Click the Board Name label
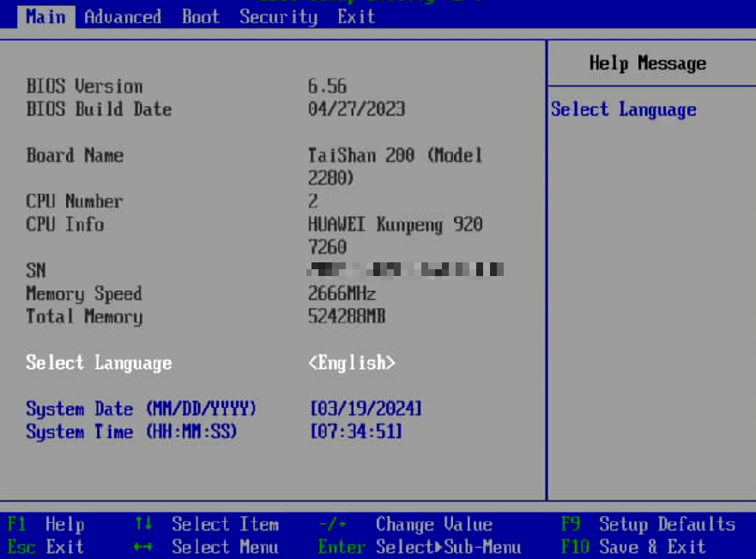 click(x=75, y=155)
